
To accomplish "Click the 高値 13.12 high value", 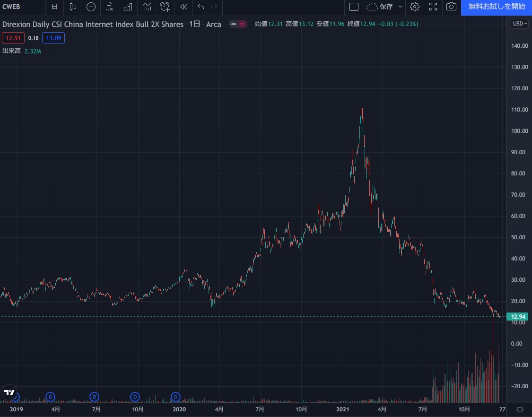I will pyautogui.click(x=300, y=24).
